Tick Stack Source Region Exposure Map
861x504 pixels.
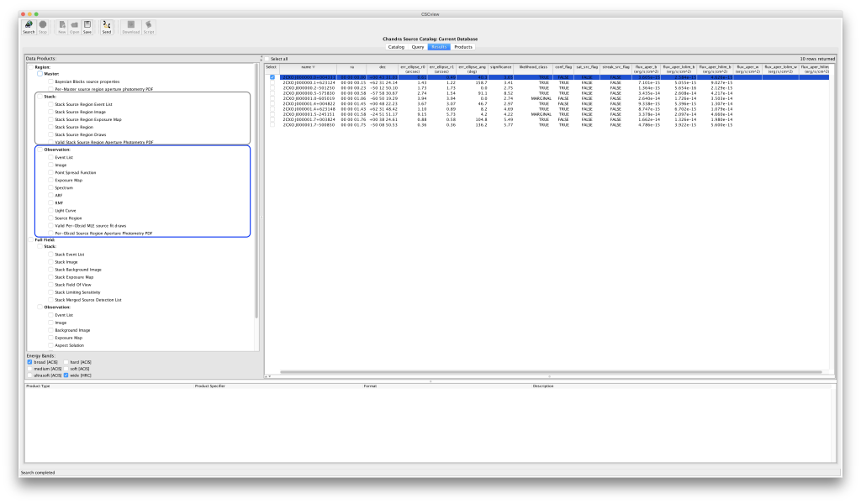pyautogui.click(x=50, y=119)
